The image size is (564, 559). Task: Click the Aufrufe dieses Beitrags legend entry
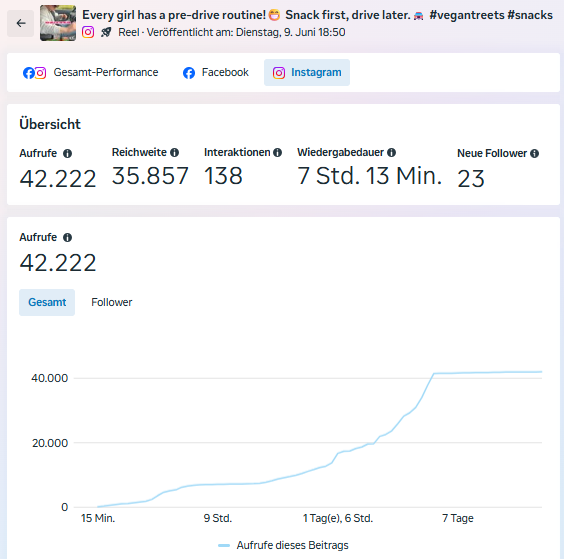(x=283, y=545)
